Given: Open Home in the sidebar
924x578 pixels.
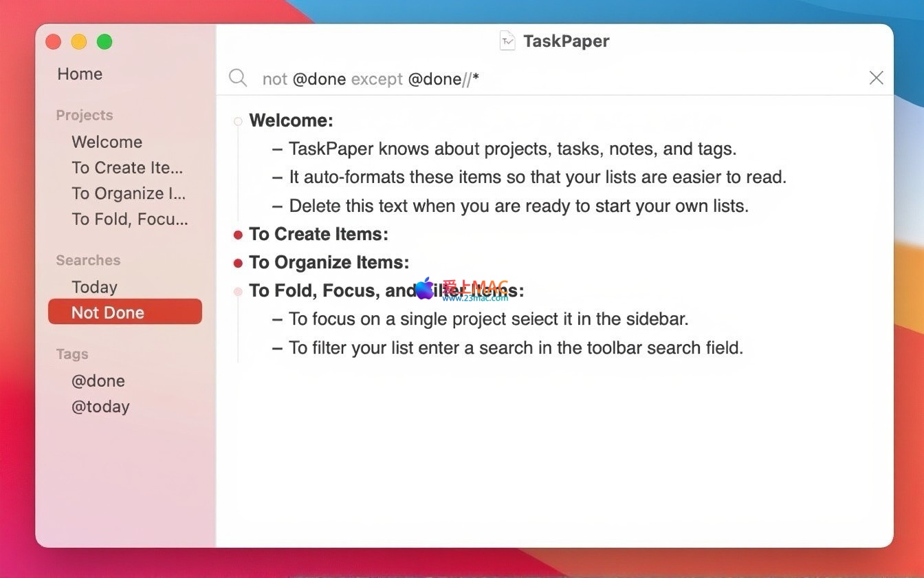Looking at the screenshot, I should click(80, 74).
